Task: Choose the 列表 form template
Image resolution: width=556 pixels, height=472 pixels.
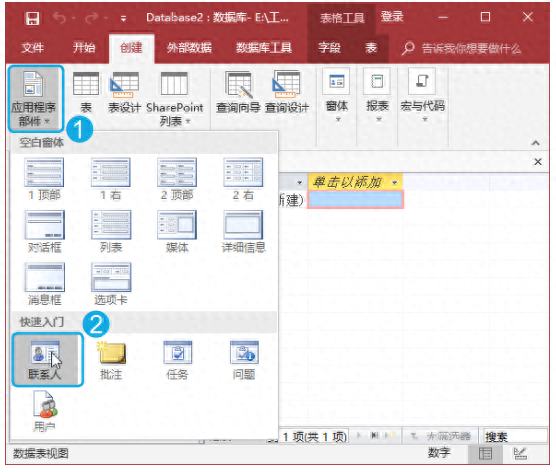Action: [x=111, y=232]
